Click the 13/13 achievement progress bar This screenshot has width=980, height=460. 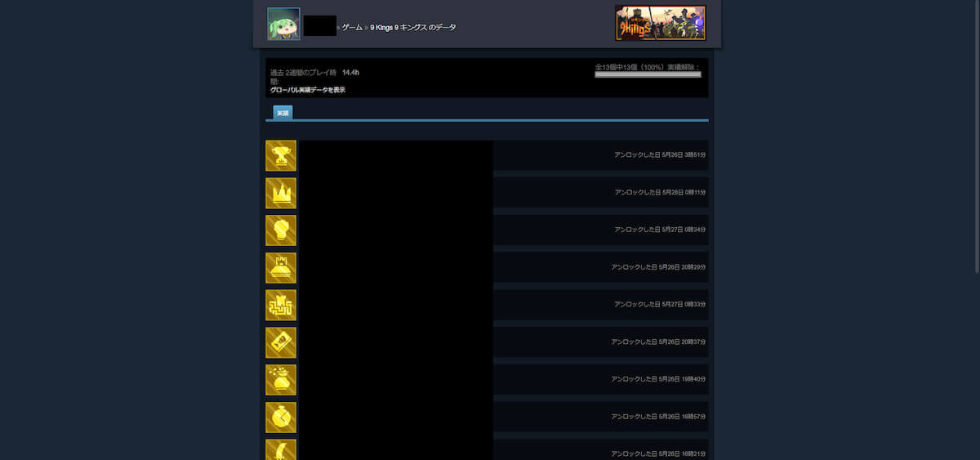pos(648,74)
